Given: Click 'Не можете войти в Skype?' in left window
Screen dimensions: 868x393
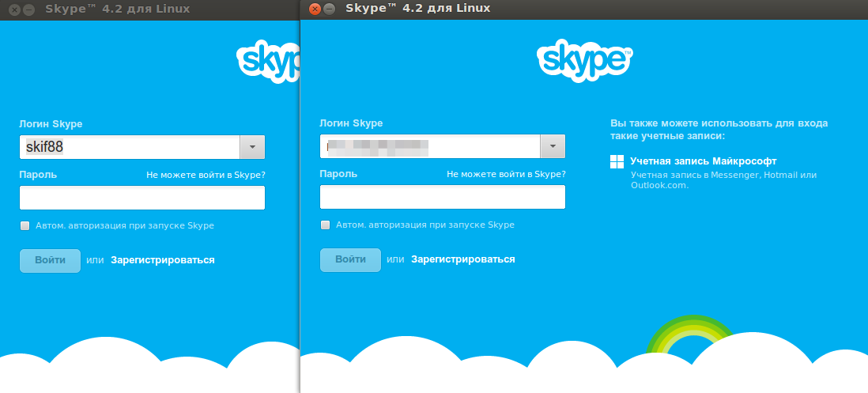Looking at the screenshot, I should (x=206, y=175).
